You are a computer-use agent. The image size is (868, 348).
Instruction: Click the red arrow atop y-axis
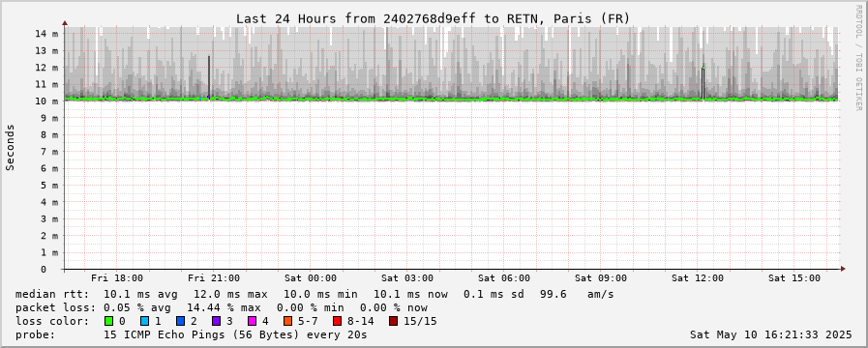pos(65,23)
